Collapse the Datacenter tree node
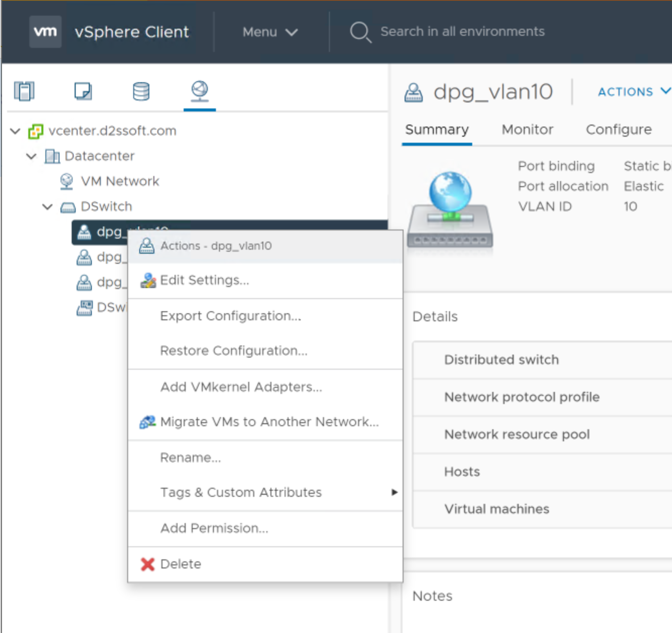 point(31,156)
